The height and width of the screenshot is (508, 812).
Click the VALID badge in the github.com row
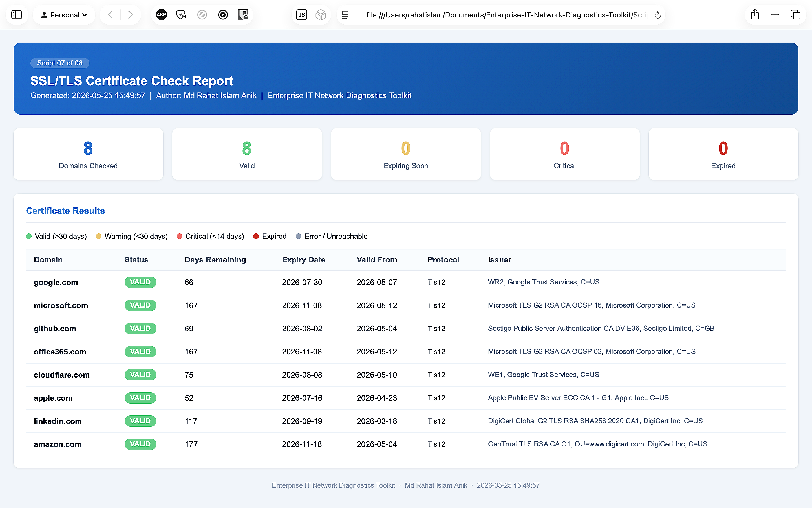(x=140, y=329)
